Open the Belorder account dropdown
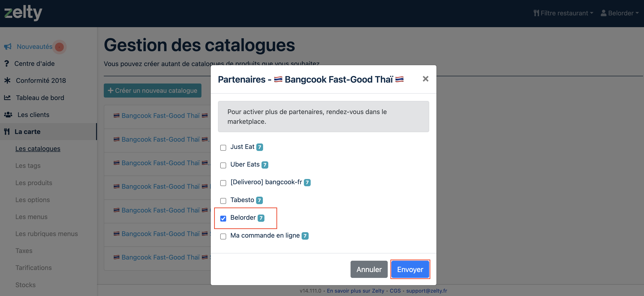The height and width of the screenshot is (296, 644). (620, 13)
